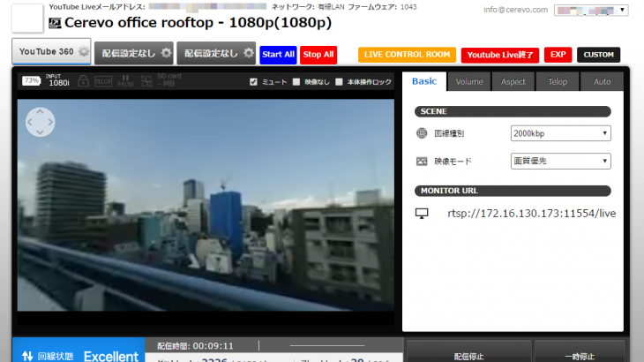Click the info@cerevo.com email text
Screen dimensions: 644x362
pyautogui.click(x=515, y=10)
